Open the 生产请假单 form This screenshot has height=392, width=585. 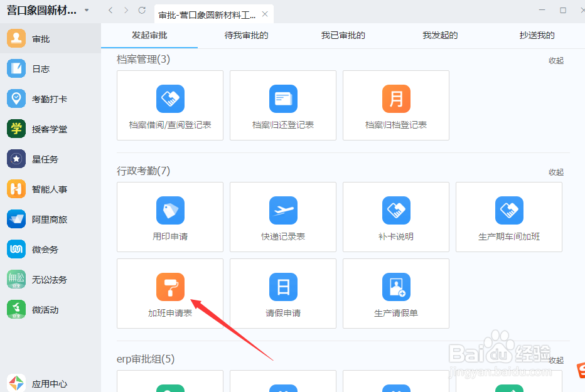coord(395,293)
